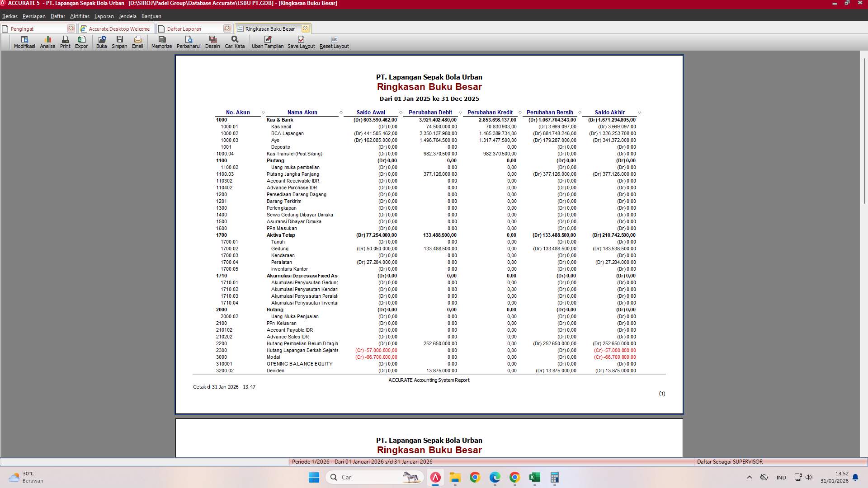Open a saved report using Buka

101,42
